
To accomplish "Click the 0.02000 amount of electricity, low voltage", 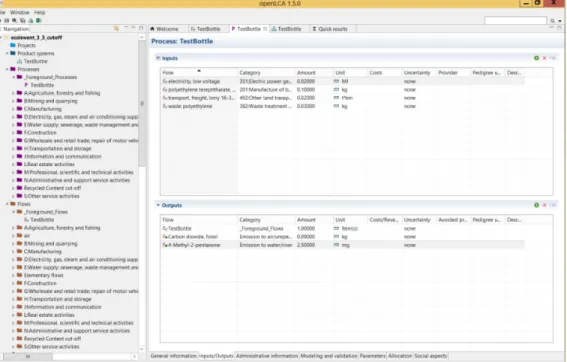I will pyautogui.click(x=306, y=81).
